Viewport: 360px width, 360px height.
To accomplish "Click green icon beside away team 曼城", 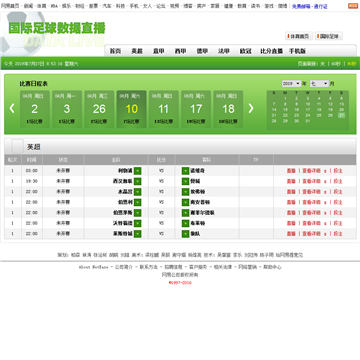I will 185,181.
